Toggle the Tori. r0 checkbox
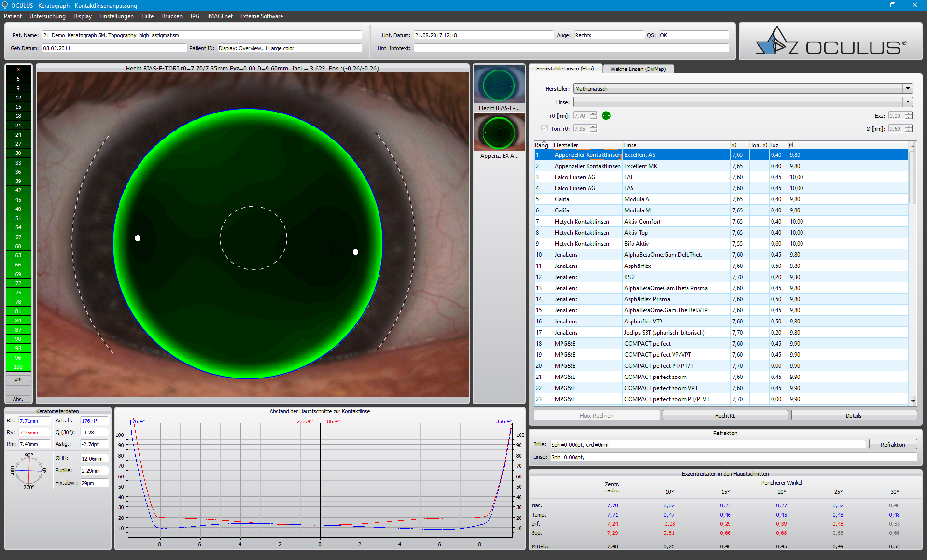This screenshot has height=560, width=927. tap(544, 128)
